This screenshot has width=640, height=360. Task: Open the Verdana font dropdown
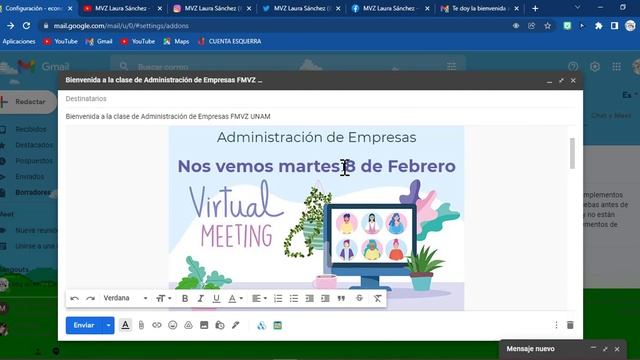[x=125, y=298]
